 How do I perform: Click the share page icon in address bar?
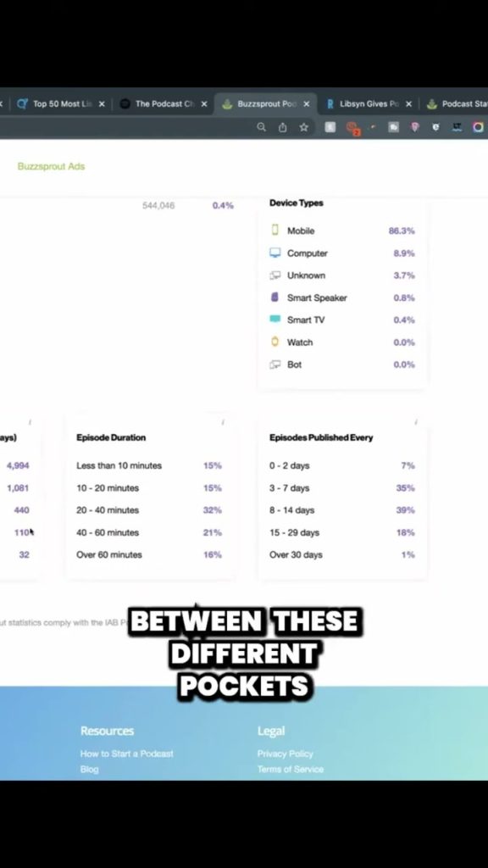tap(283, 127)
